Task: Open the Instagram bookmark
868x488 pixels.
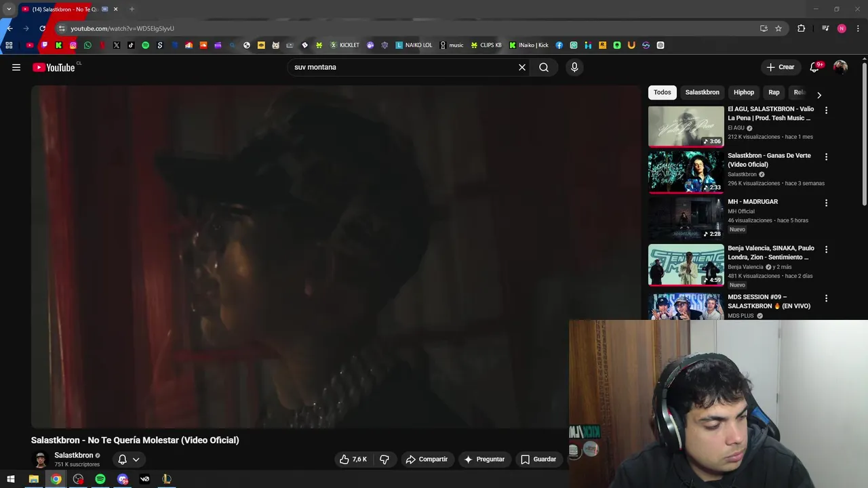Action: click(x=73, y=45)
